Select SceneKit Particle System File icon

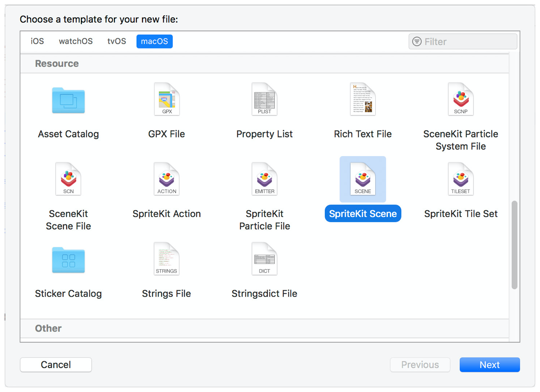pyautogui.click(x=461, y=99)
